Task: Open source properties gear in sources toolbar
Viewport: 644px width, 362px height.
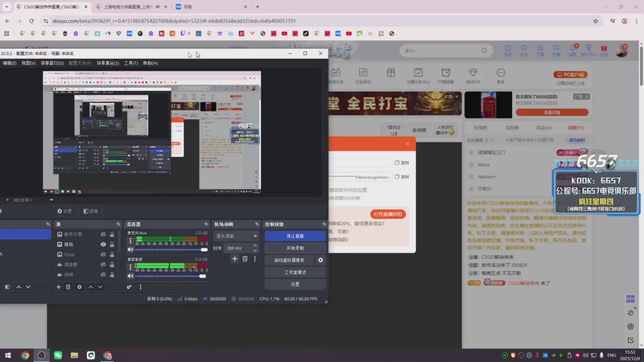Action: pyautogui.click(x=79, y=287)
